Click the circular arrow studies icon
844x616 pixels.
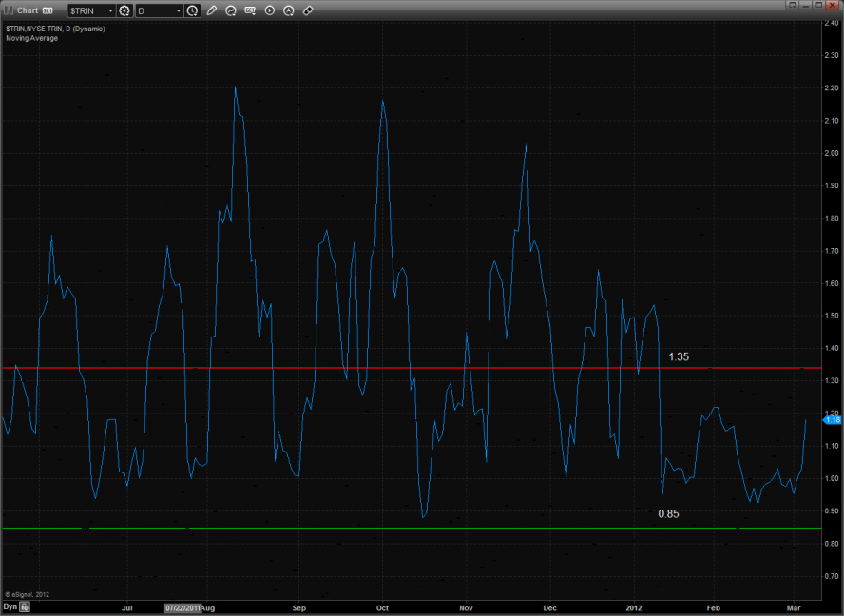tap(231, 10)
